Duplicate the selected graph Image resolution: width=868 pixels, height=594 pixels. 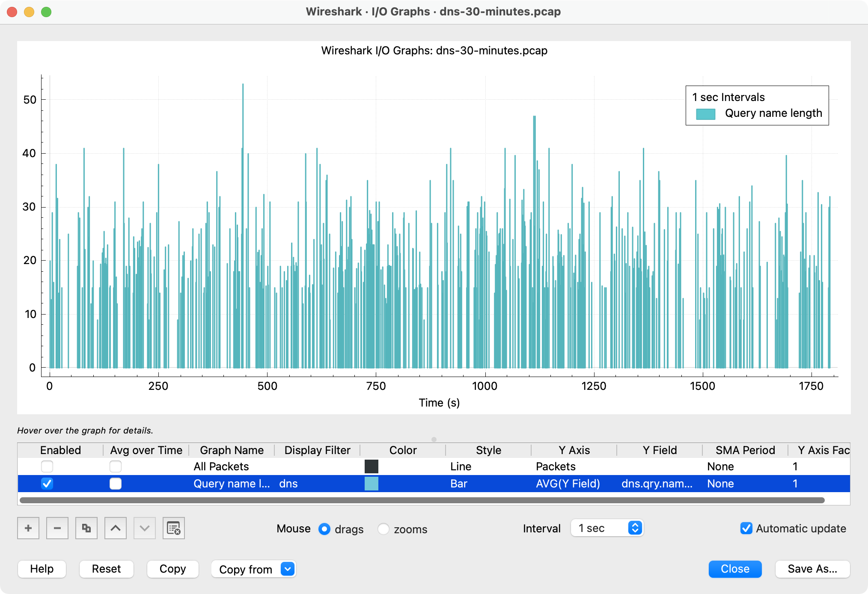[x=86, y=528]
